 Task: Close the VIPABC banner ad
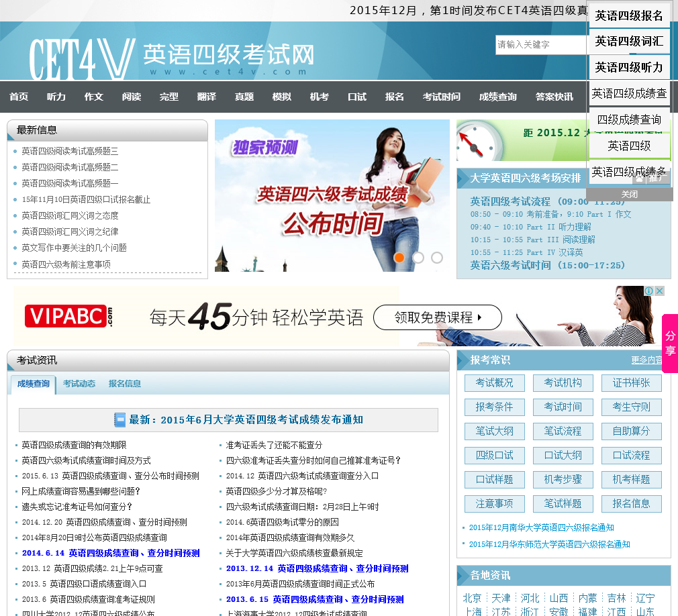click(x=659, y=291)
